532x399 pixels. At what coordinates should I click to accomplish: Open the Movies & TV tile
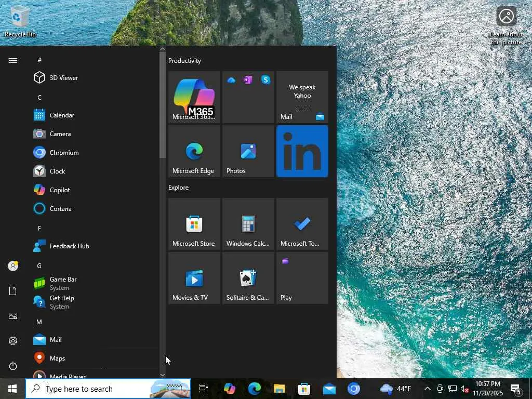(194, 278)
